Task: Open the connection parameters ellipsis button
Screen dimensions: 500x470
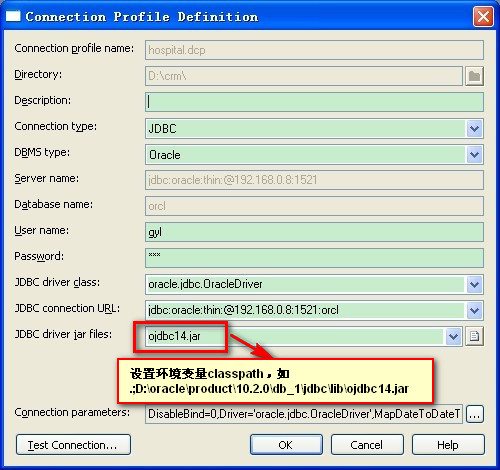Action: [475, 414]
